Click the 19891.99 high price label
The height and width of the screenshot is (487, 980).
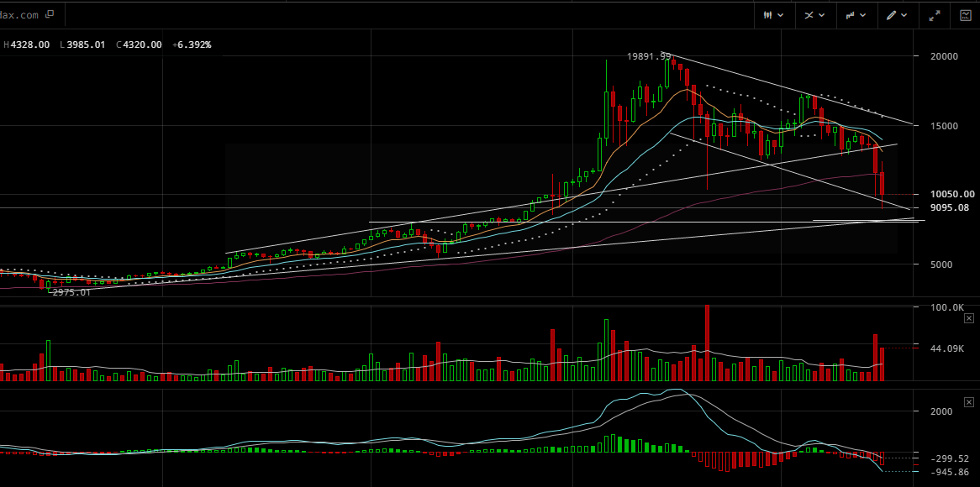pos(648,56)
